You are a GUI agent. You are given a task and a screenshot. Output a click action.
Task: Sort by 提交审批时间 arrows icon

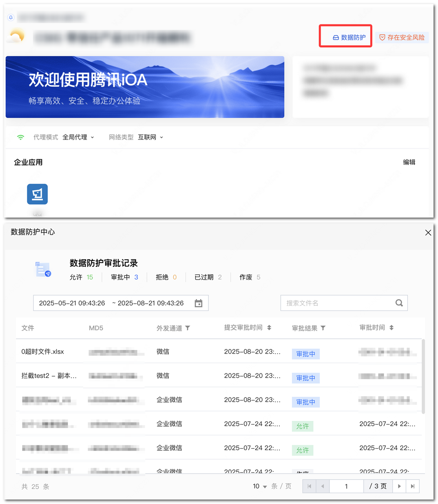(269, 328)
